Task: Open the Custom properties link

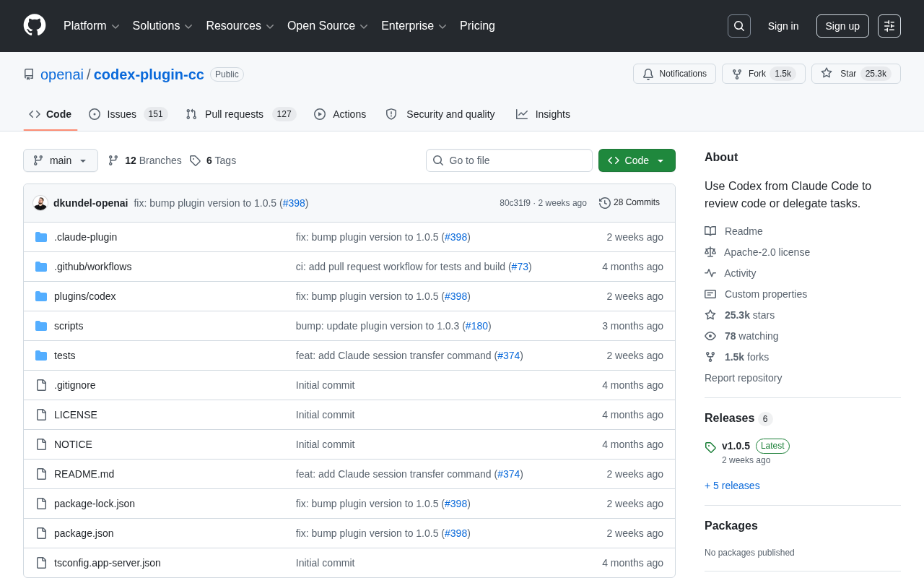Action: point(765,294)
